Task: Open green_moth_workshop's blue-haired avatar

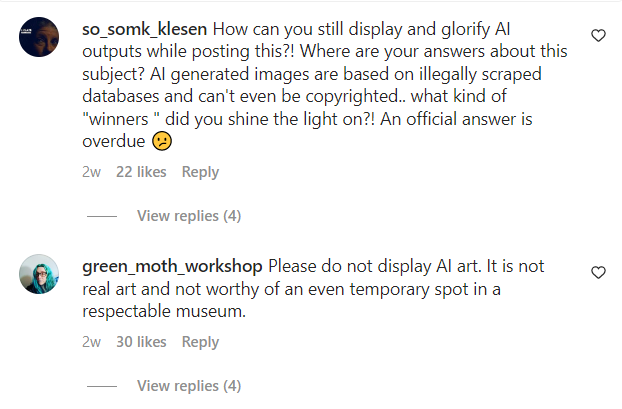Action: (40, 273)
